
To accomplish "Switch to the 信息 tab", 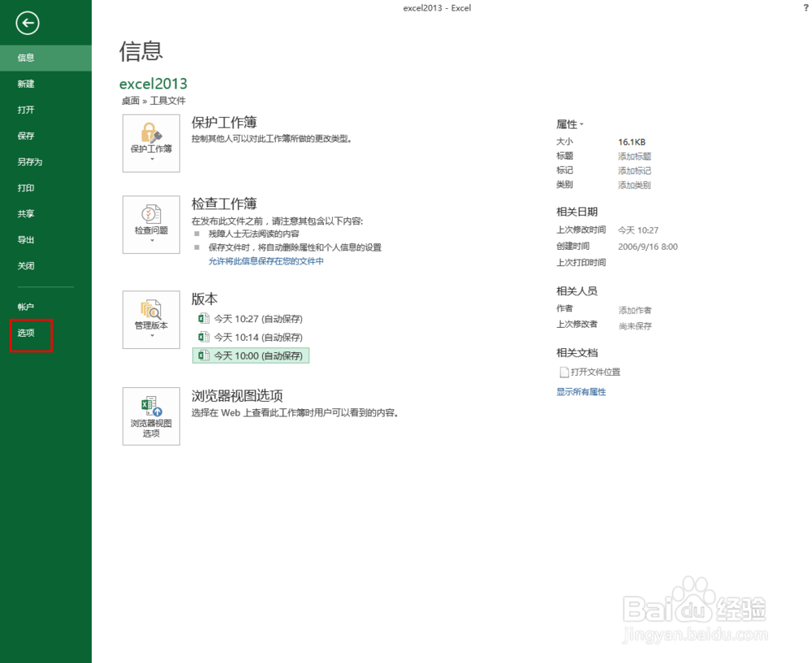I will click(x=26, y=58).
